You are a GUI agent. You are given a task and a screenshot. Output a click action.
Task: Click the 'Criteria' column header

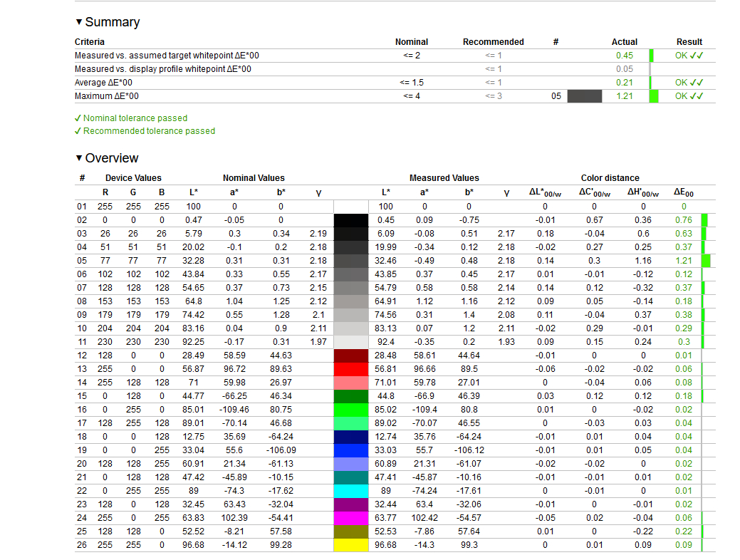pyautogui.click(x=90, y=42)
